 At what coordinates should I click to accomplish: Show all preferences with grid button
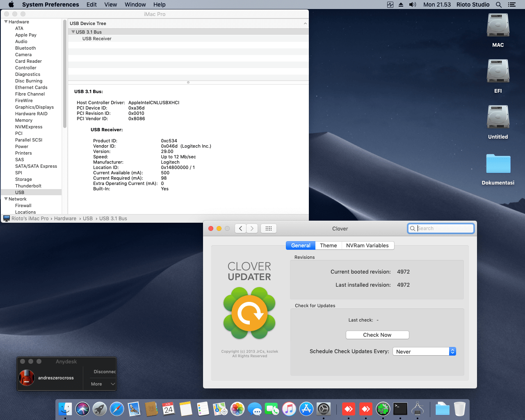tap(269, 228)
